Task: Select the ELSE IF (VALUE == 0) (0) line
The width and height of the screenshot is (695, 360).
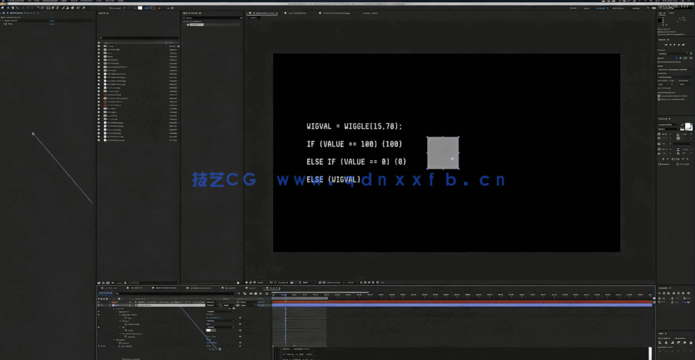Action: (356, 162)
